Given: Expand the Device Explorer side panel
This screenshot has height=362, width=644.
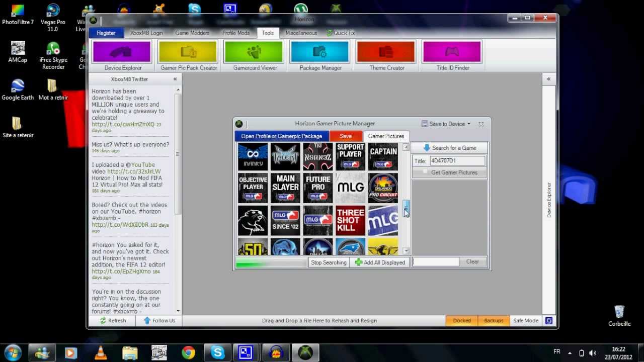Looking at the screenshot, I should tap(548, 79).
